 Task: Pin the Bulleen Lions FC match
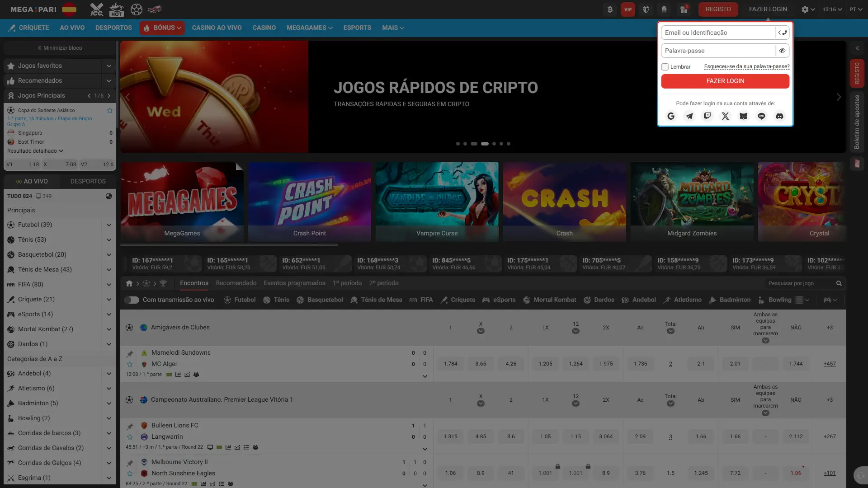pos(130,427)
